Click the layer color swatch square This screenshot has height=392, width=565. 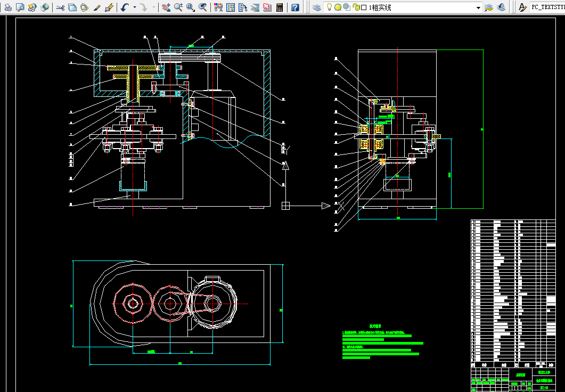point(364,7)
